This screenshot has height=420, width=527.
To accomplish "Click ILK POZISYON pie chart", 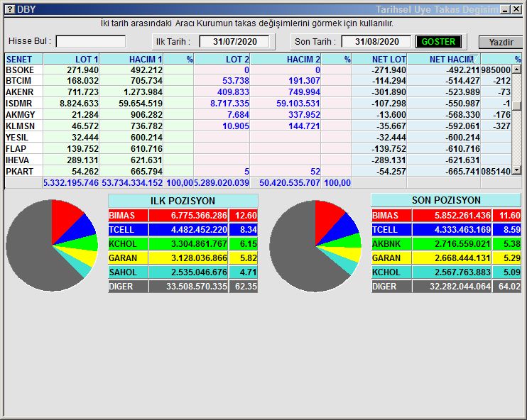I will (x=52, y=245).
